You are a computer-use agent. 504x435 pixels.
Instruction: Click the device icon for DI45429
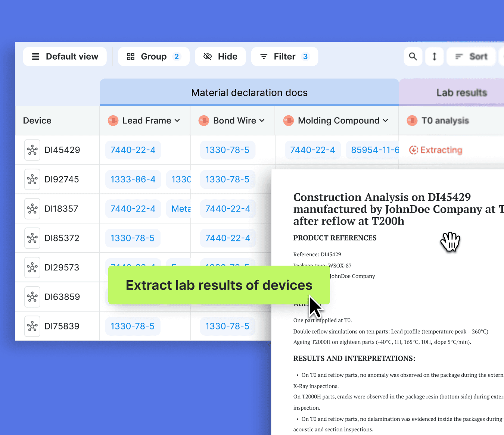(x=32, y=150)
